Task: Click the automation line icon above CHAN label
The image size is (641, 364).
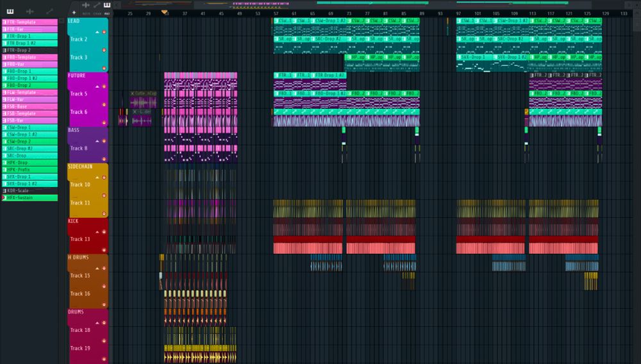Action: point(97,5)
